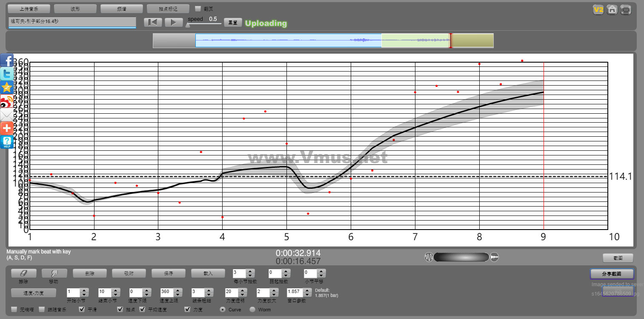The width and height of the screenshot is (644, 319).
Task: Toggle fullscreen mode icon
Action: [626, 9]
